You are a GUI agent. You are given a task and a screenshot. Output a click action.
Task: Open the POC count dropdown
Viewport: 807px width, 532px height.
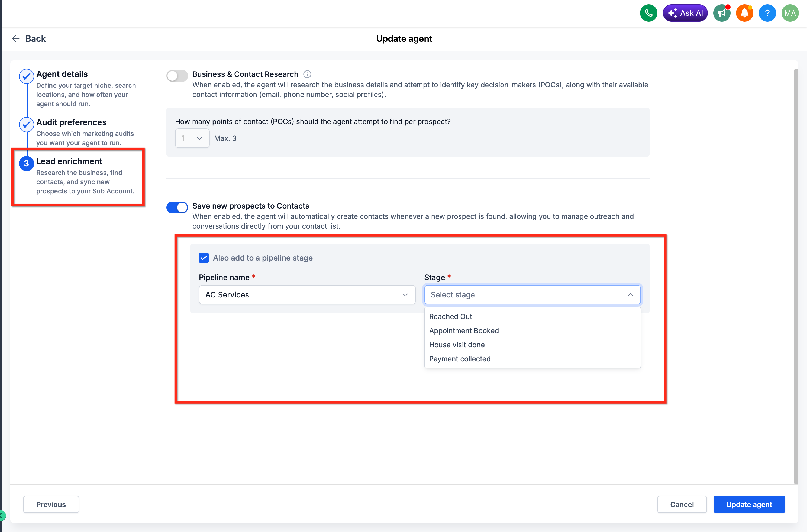[192, 138]
